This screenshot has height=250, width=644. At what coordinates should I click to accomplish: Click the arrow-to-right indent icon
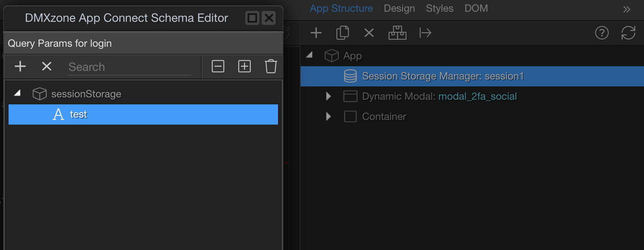(x=425, y=33)
